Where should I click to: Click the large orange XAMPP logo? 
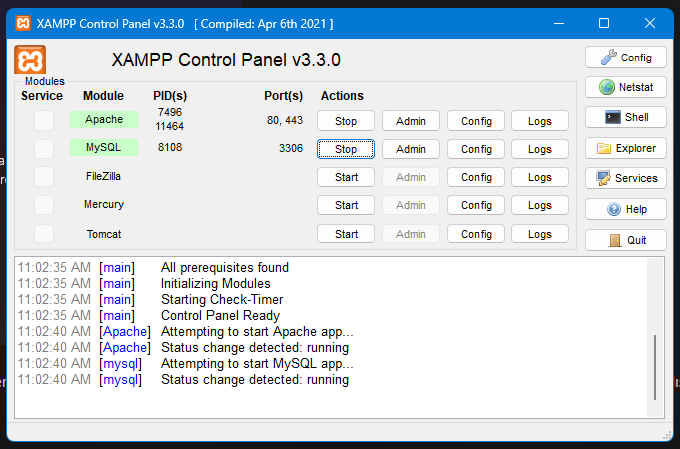(30, 60)
